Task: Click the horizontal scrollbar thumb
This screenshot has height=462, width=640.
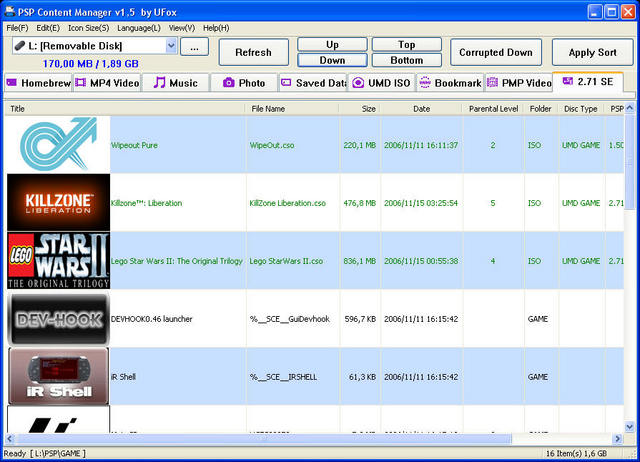Action: [x=263, y=439]
